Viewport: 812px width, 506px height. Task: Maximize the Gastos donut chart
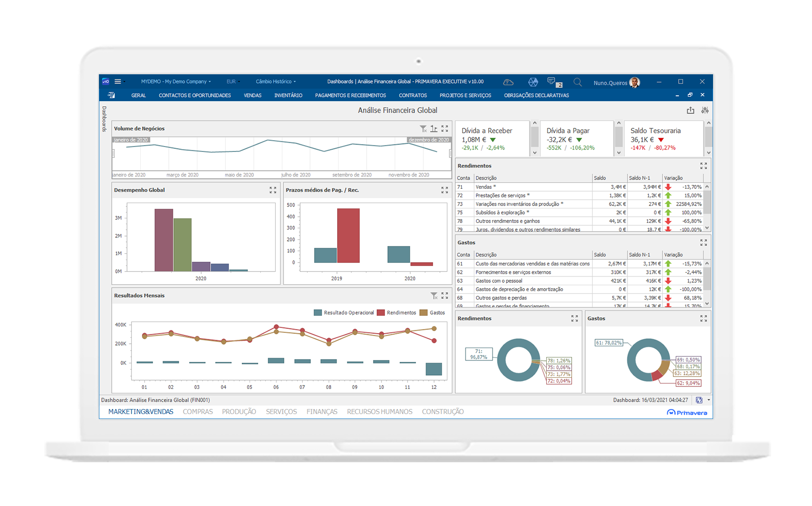click(x=704, y=319)
